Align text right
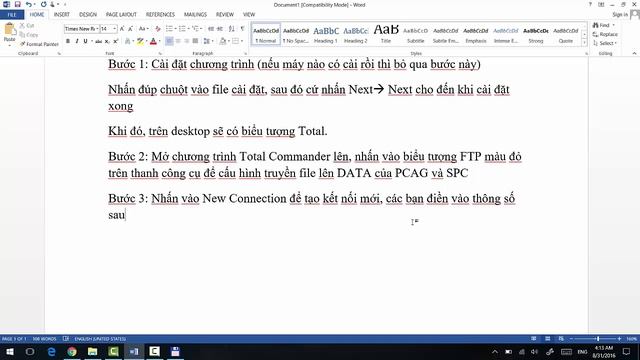640x360 pixels. tap(187, 41)
